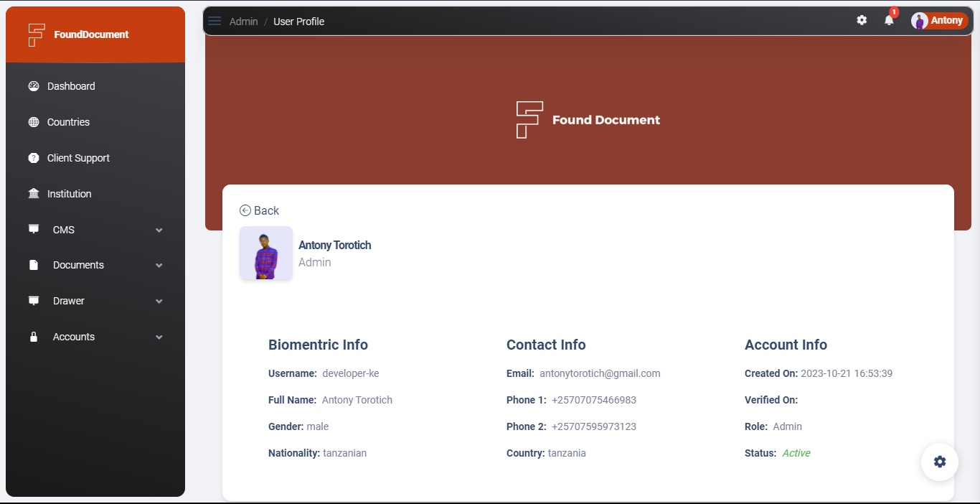The height and width of the screenshot is (504, 980).
Task: Expand the Drawer submenu chevron
Action: coord(159,301)
